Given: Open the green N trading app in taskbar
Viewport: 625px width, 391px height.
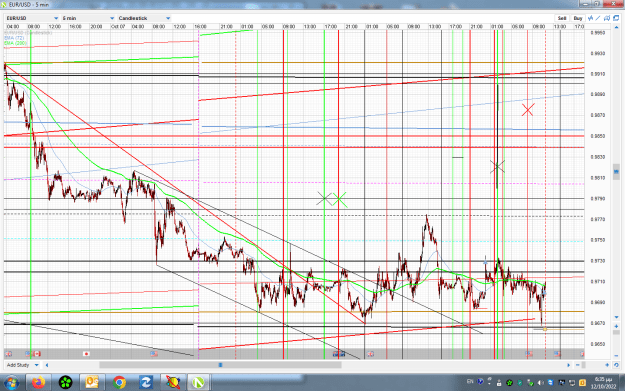Looking at the screenshot, I should 199,383.
